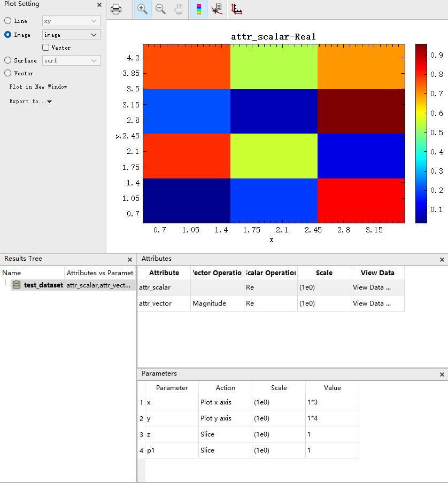The height and width of the screenshot is (483, 448).
Task: Close the Results Tree panel
Action: pyautogui.click(x=130, y=260)
